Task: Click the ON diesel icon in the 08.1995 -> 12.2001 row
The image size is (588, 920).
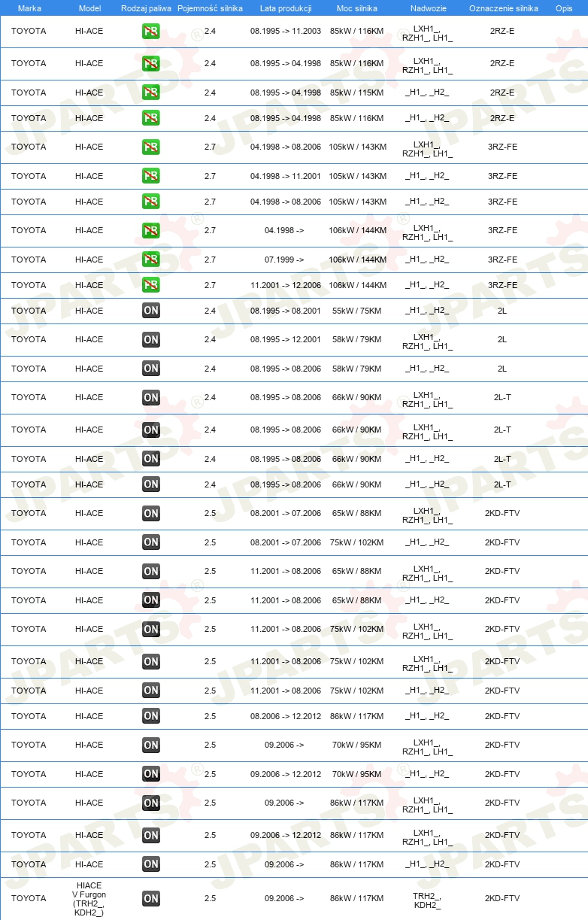Action: (x=150, y=339)
